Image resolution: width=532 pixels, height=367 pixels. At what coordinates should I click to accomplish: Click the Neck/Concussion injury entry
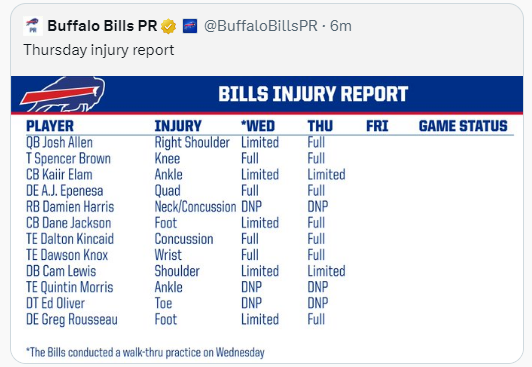tap(195, 207)
